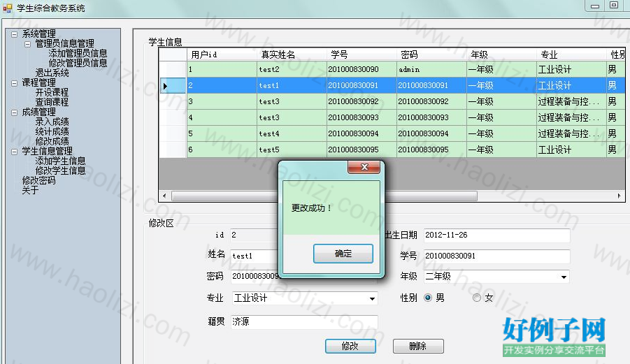Click the 出生日期 input field

tap(496, 235)
